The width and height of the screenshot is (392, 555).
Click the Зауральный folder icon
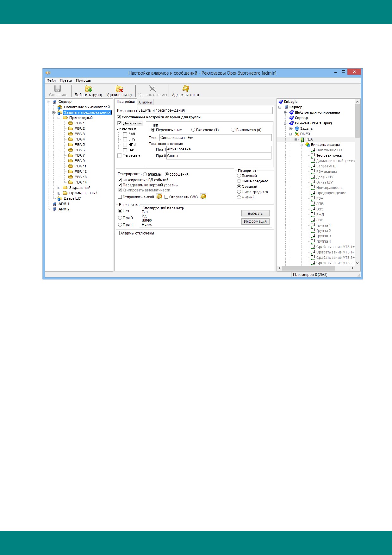point(65,188)
